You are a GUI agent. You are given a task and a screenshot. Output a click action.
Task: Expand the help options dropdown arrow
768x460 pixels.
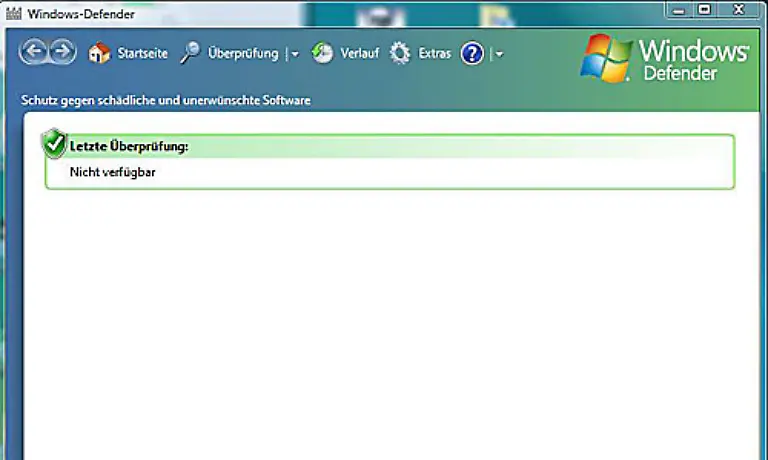[x=499, y=54]
